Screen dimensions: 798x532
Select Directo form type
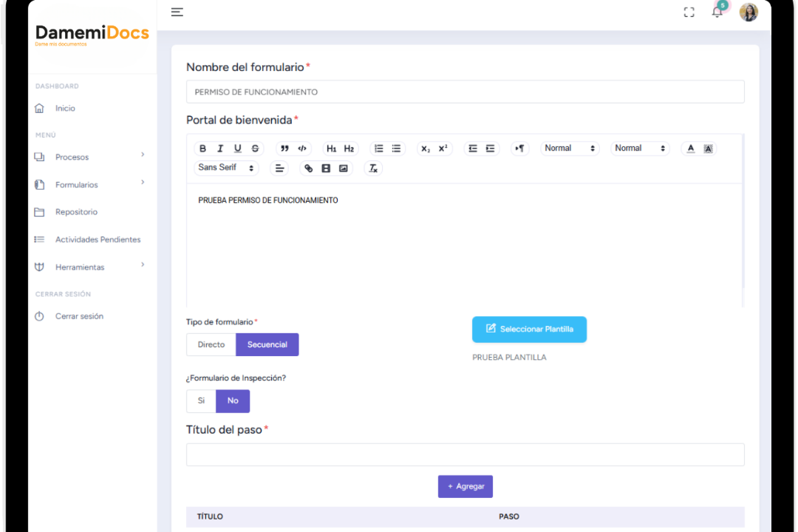point(211,344)
